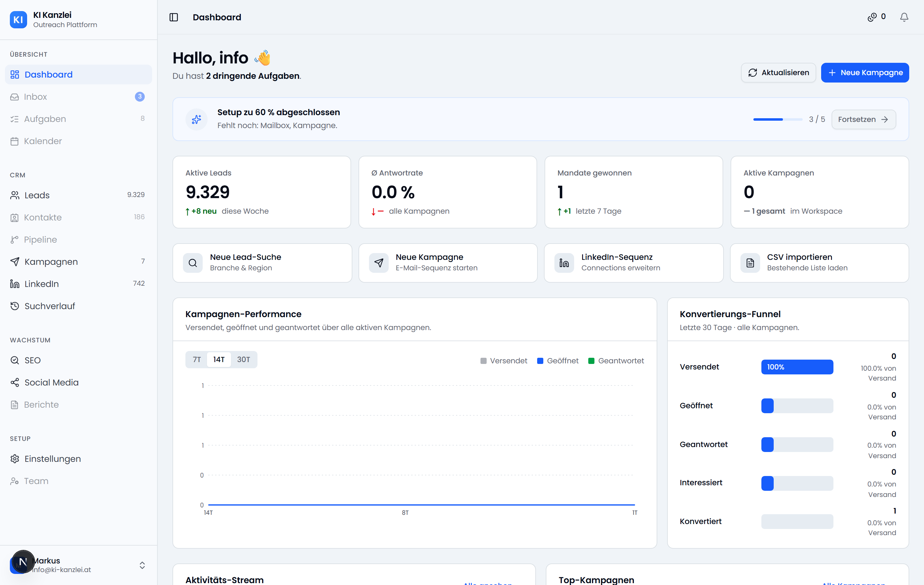Click the search icon on Neue Lead-Suche card
Image resolution: width=924 pixels, height=585 pixels.
coord(192,263)
